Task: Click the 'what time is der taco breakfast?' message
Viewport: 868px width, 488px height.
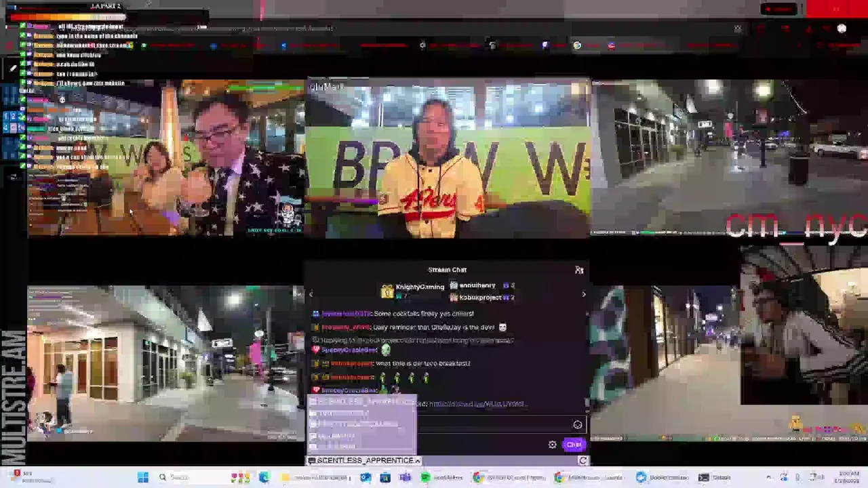Action: coord(422,364)
